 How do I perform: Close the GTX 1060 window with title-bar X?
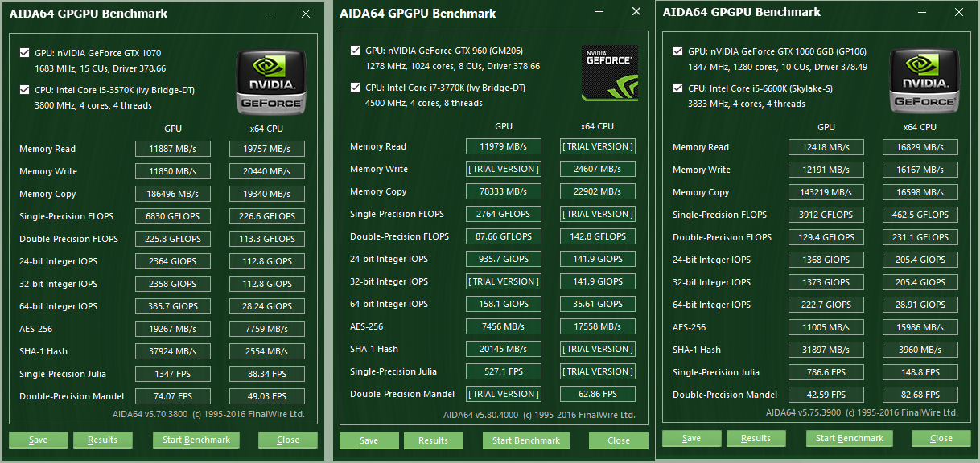(x=958, y=12)
